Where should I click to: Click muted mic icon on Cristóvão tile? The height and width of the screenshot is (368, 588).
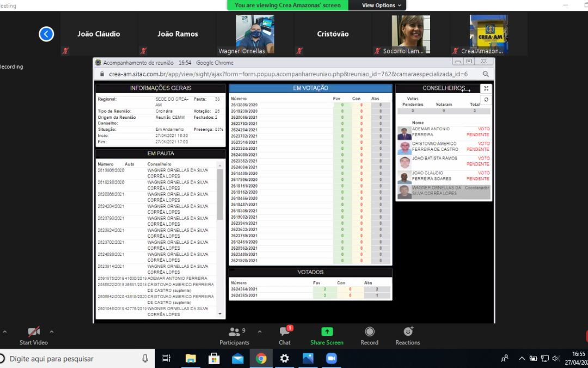pyautogui.click(x=299, y=51)
